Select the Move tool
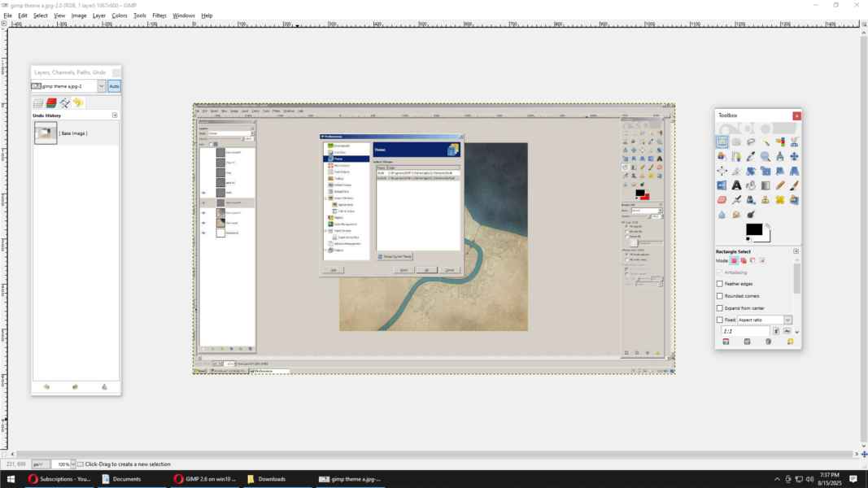 pos(794,157)
